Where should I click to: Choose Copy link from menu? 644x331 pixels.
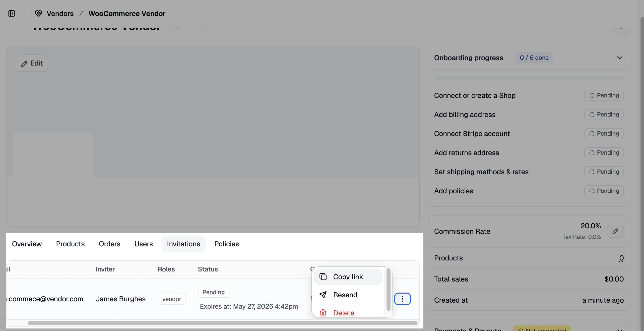coord(348,277)
